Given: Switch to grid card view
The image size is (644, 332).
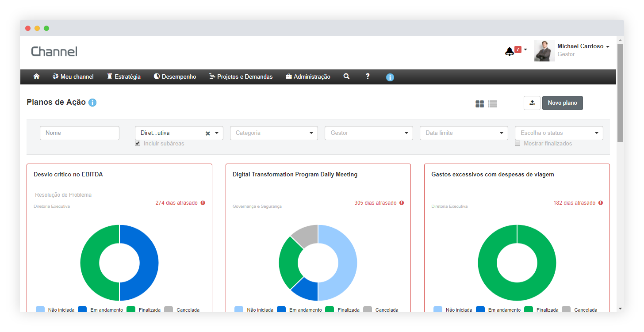Looking at the screenshot, I should click(479, 104).
